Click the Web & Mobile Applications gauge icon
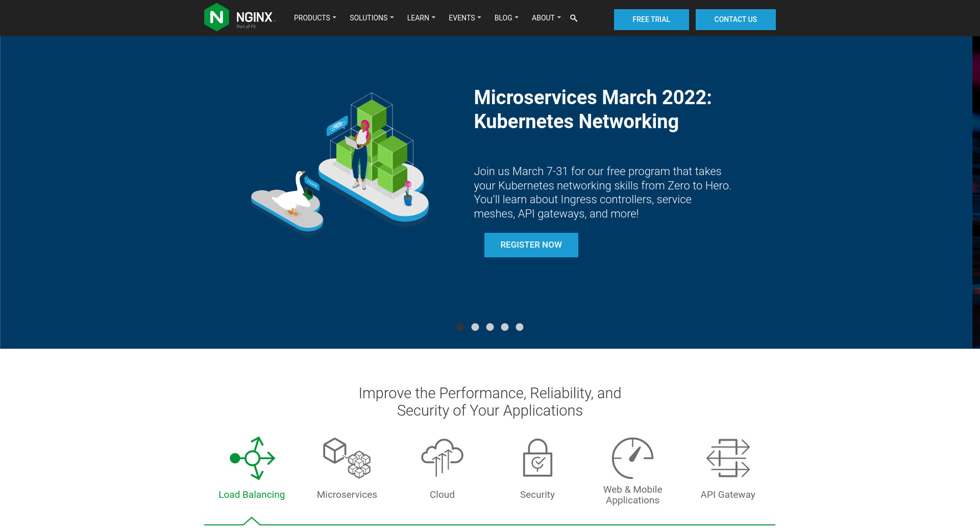 632,458
